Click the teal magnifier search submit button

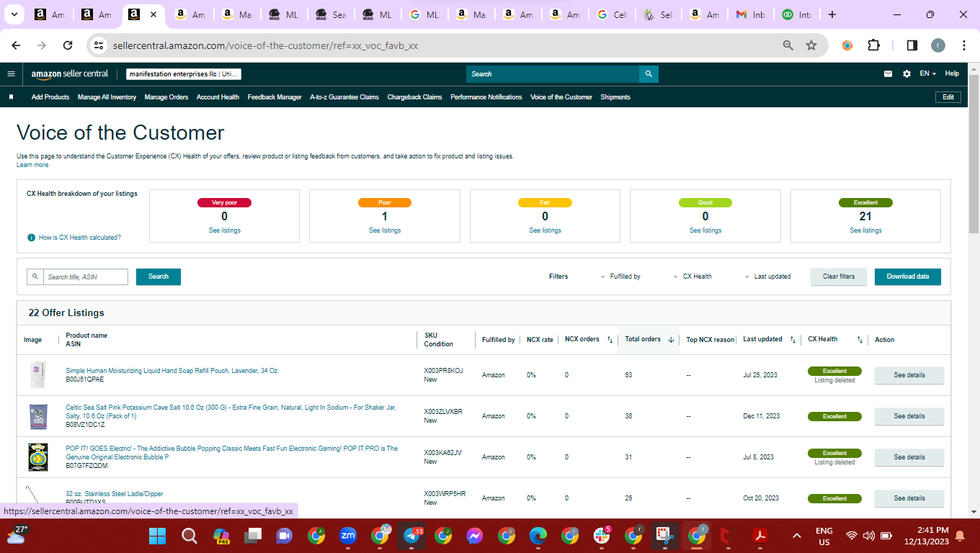click(x=649, y=73)
